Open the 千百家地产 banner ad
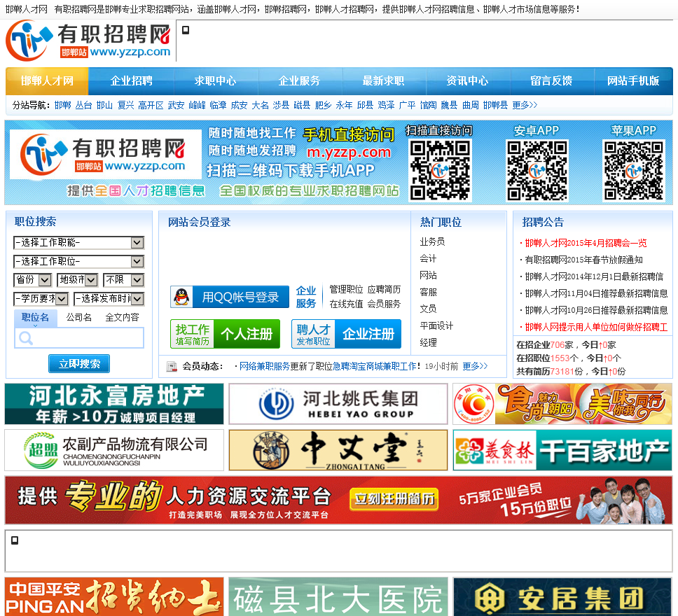The height and width of the screenshot is (616, 678). (562, 450)
